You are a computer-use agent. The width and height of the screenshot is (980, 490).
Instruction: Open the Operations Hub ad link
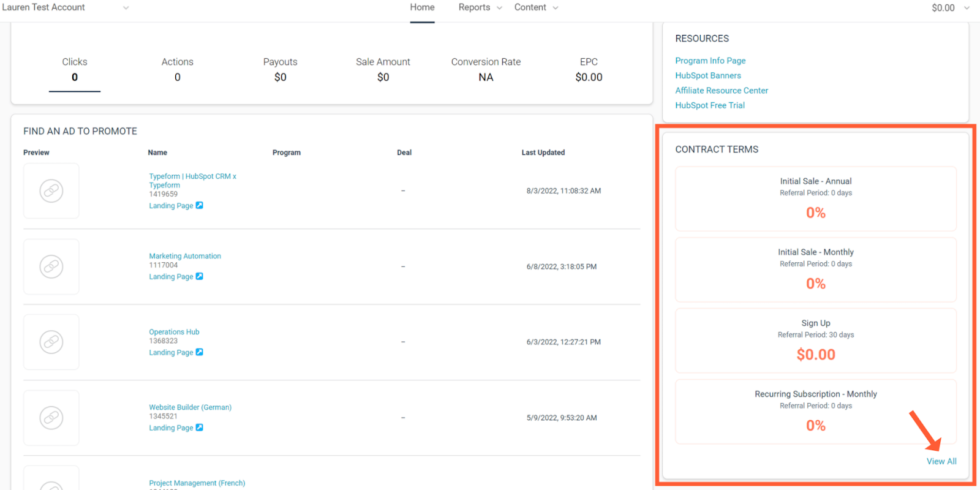[174, 332]
